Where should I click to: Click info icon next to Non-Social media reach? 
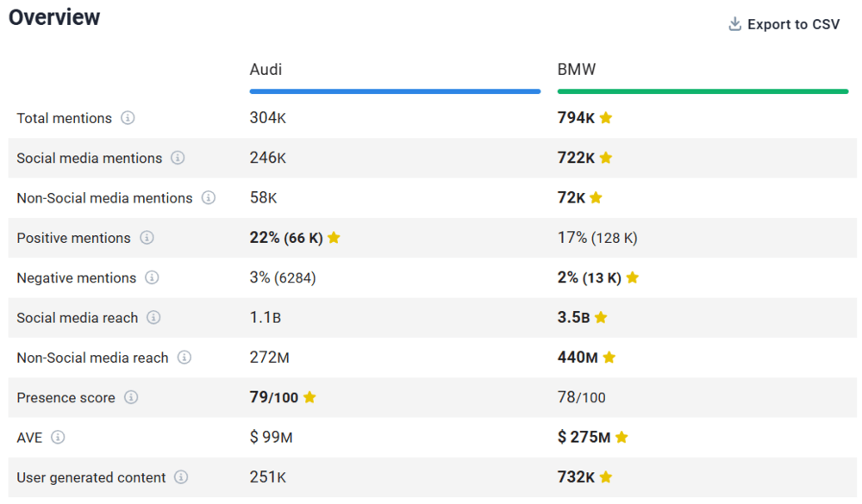point(184,357)
